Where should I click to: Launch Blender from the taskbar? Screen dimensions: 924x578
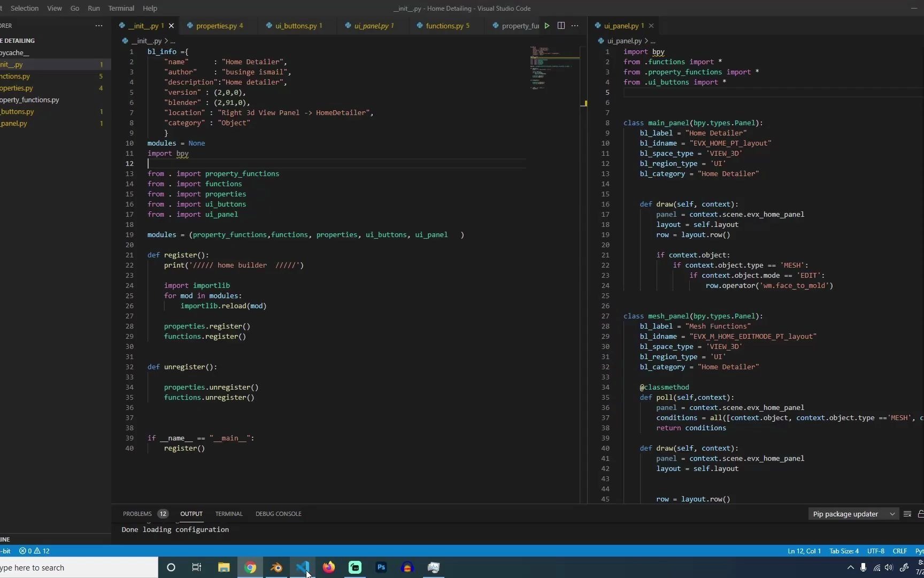(x=276, y=567)
